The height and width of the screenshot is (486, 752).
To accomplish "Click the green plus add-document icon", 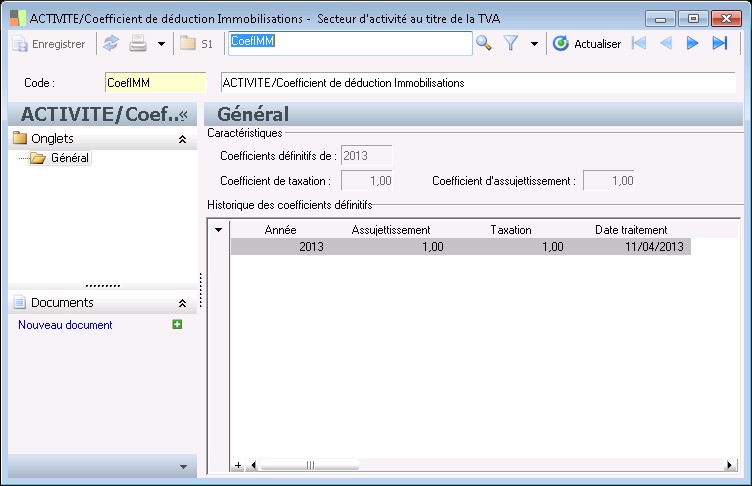I will click(x=177, y=324).
